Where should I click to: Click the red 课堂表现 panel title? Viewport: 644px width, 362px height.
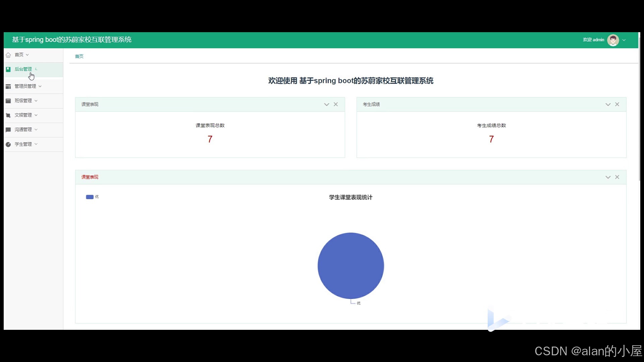tap(90, 177)
